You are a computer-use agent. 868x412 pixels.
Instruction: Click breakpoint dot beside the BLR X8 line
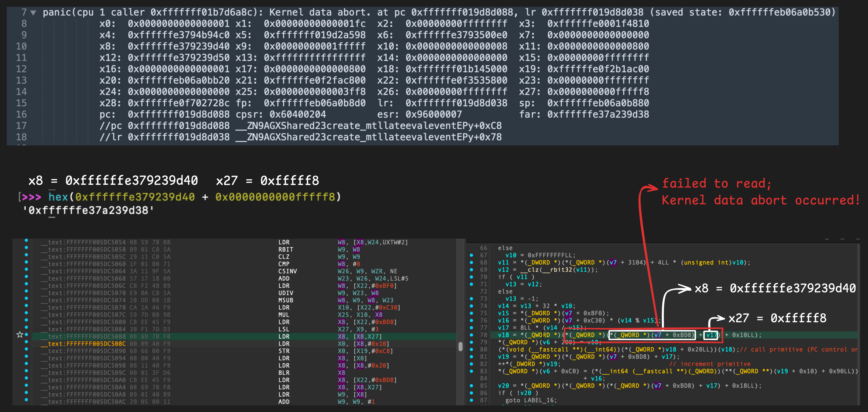[x=26, y=371]
